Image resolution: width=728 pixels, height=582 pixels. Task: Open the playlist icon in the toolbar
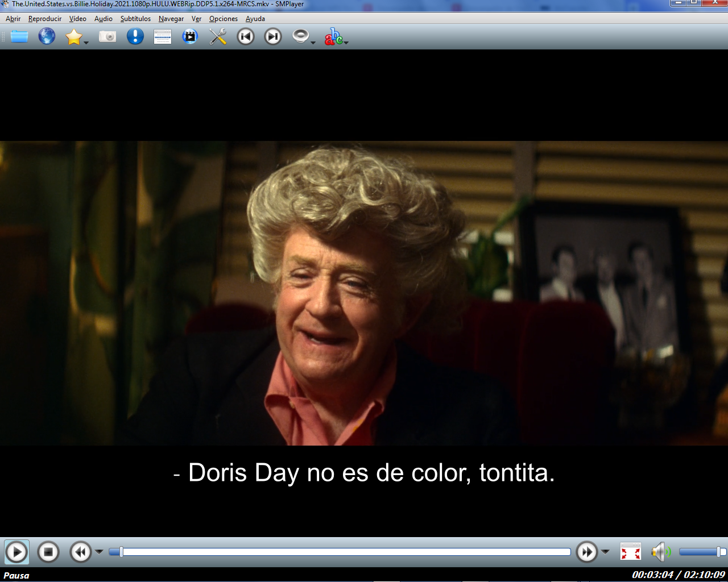pyautogui.click(x=163, y=37)
